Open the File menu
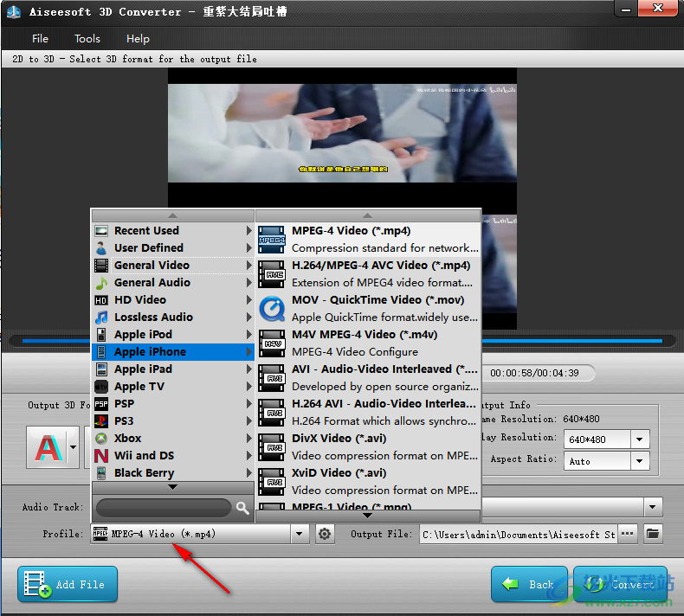684x616 pixels. [x=40, y=38]
